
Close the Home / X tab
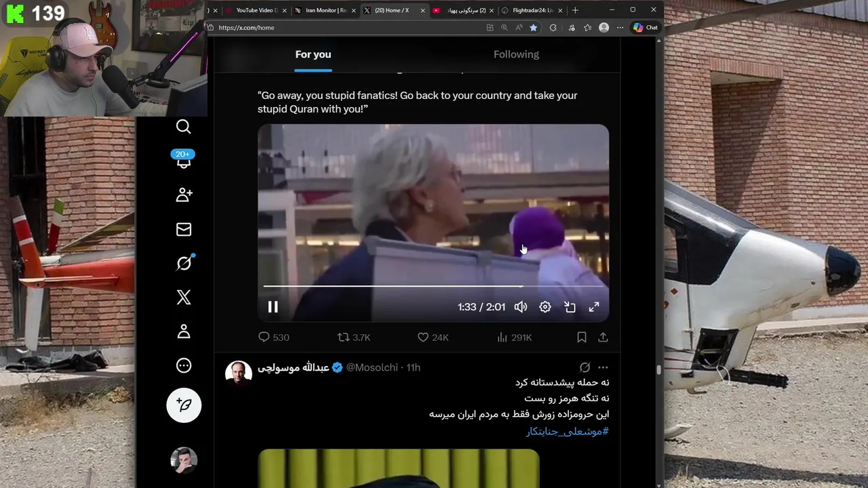(x=422, y=10)
